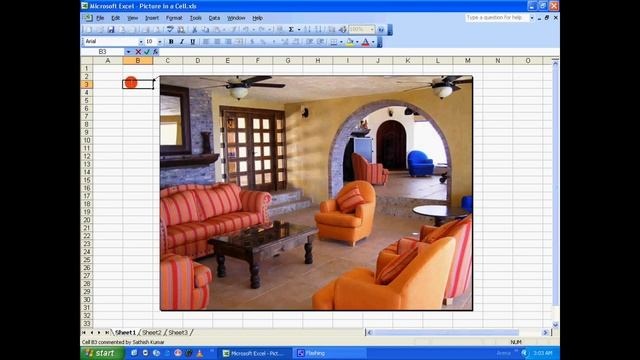This screenshot has width=640, height=360.
Task: Click the Merge and Center icon
Action: (239, 42)
